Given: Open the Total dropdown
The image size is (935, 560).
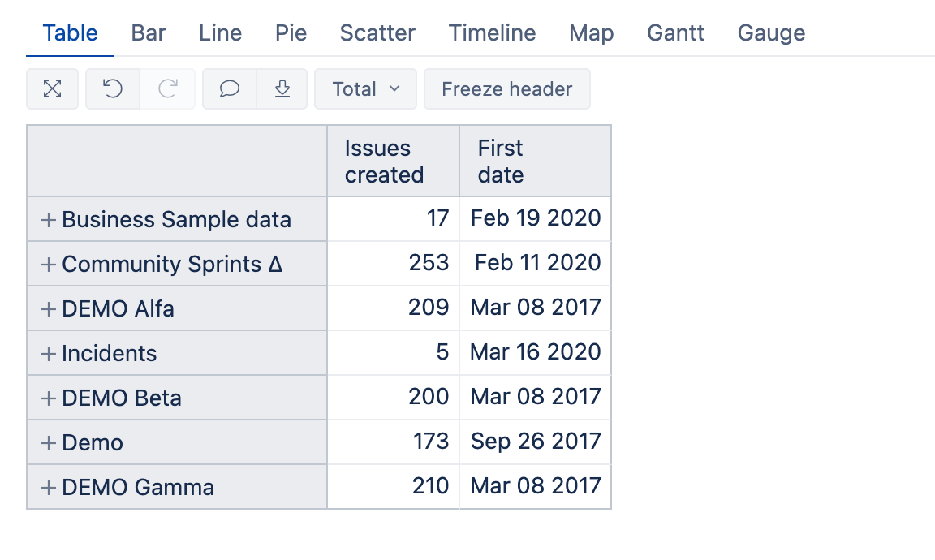Looking at the screenshot, I should (x=365, y=88).
